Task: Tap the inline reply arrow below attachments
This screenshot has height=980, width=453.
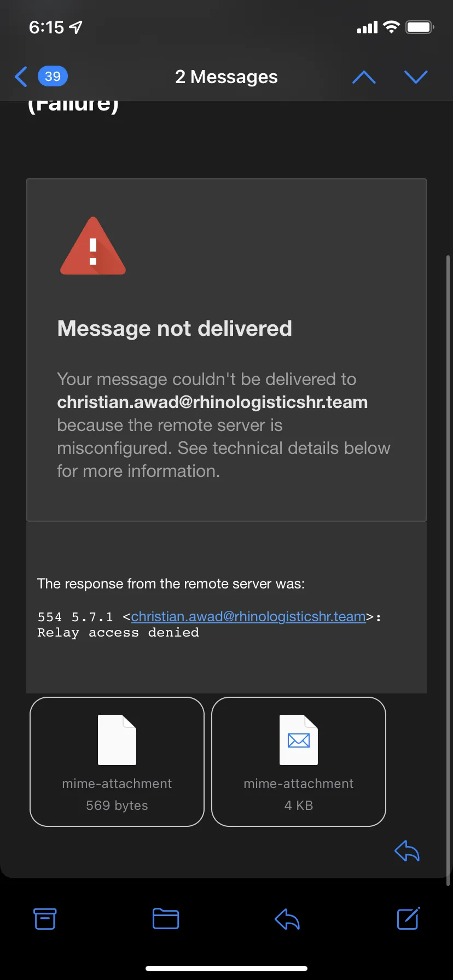Action: [407, 850]
